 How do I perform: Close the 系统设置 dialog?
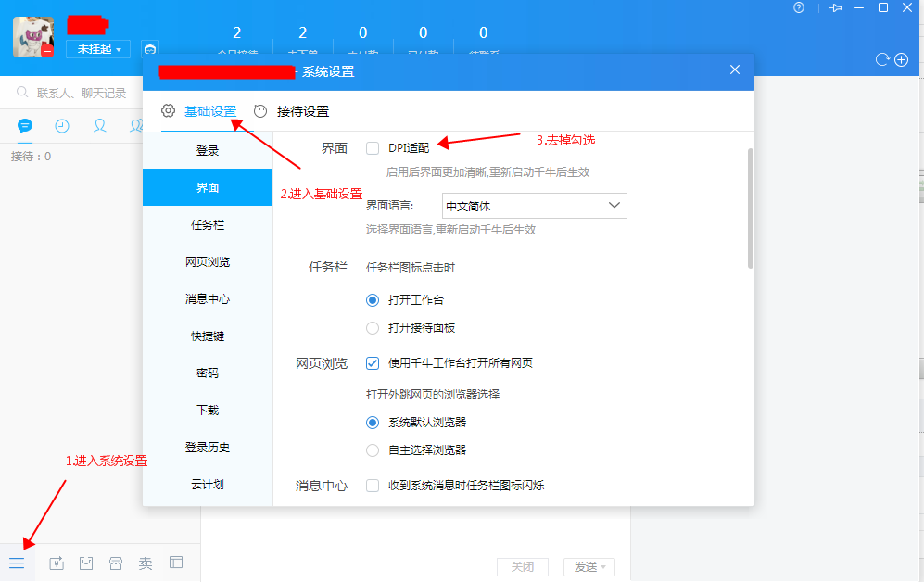(735, 70)
